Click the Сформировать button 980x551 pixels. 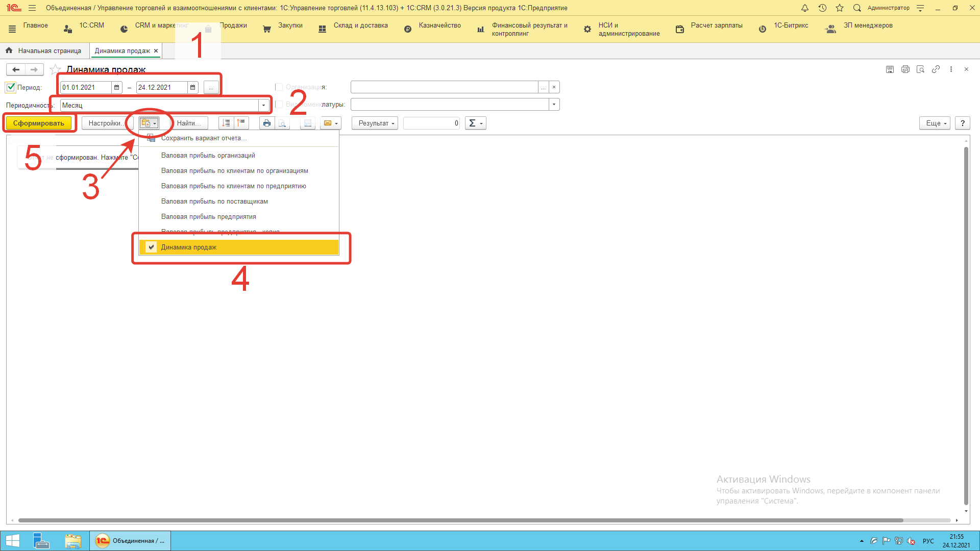click(39, 123)
